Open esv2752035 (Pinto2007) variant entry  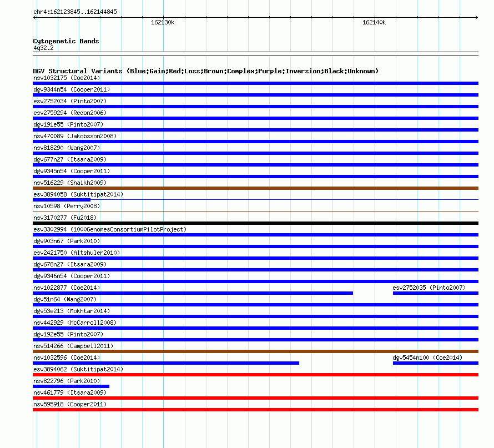(429, 288)
